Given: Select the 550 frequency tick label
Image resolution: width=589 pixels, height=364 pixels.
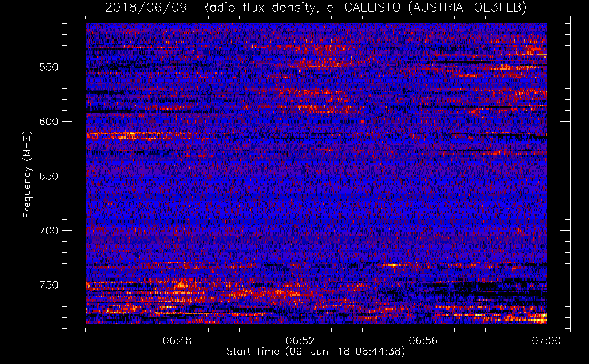Looking at the screenshot, I should point(49,67).
